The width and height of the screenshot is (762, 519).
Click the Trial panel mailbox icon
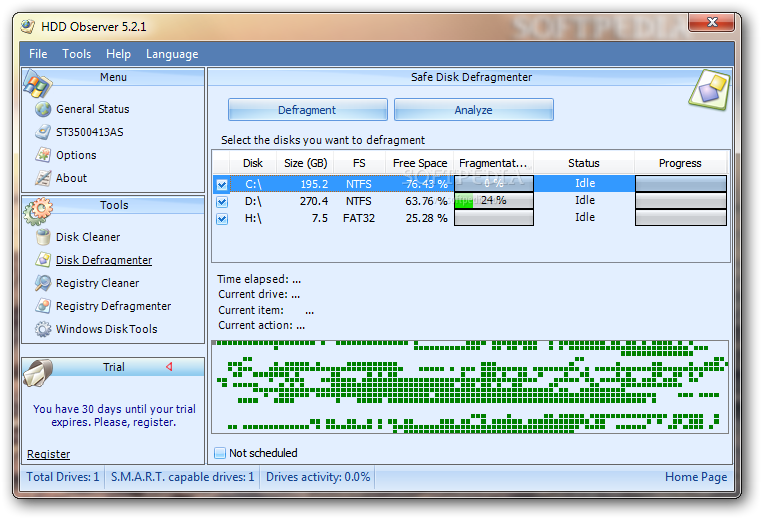tap(38, 373)
